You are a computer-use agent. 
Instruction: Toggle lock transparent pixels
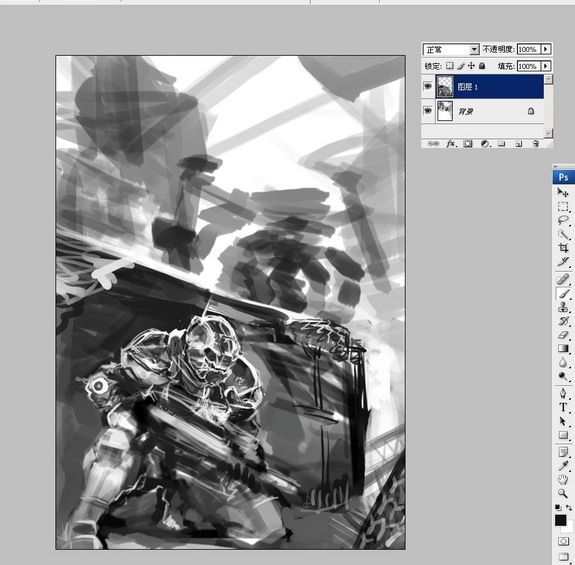click(x=450, y=66)
